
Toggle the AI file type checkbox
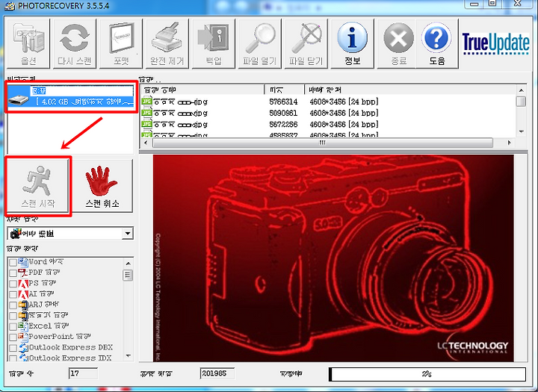pyautogui.click(x=13, y=295)
